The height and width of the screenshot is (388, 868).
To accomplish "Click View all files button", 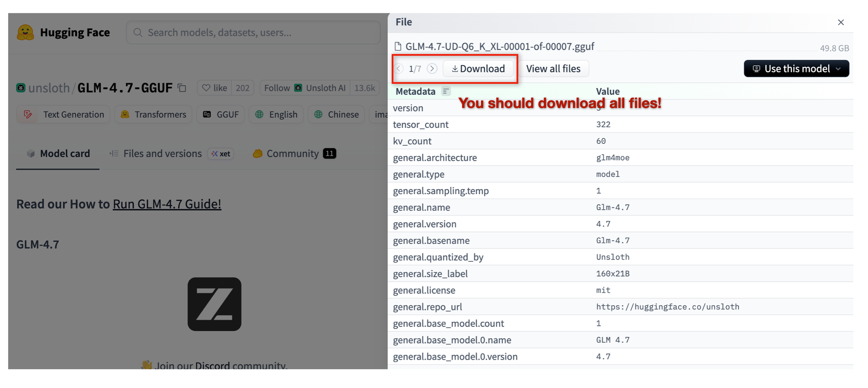I will [553, 68].
